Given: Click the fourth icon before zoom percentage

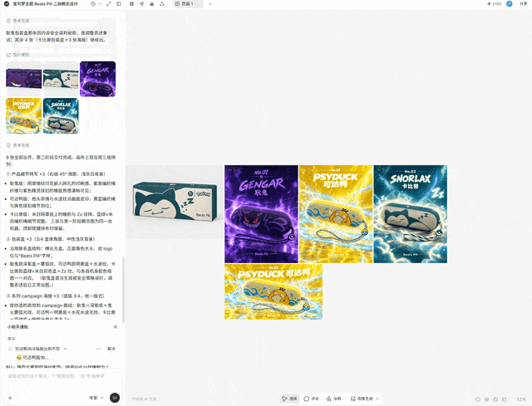Looking at the screenshot, I should pos(505,399).
